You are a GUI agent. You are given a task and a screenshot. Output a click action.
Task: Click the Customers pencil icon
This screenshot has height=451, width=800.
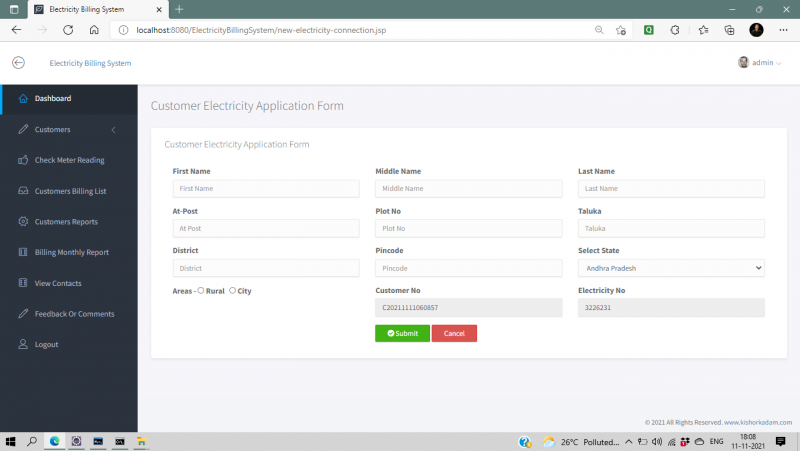[23, 129]
